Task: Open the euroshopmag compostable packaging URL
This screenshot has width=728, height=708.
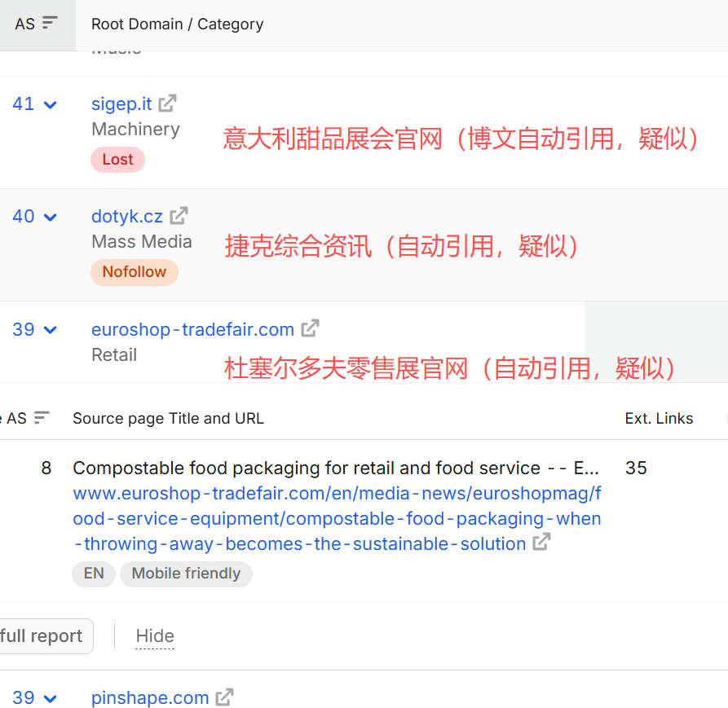Action: [337, 518]
